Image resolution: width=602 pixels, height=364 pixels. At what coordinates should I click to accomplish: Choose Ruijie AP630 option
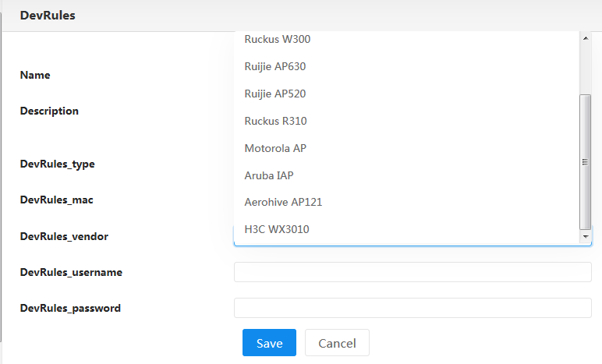point(406,66)
